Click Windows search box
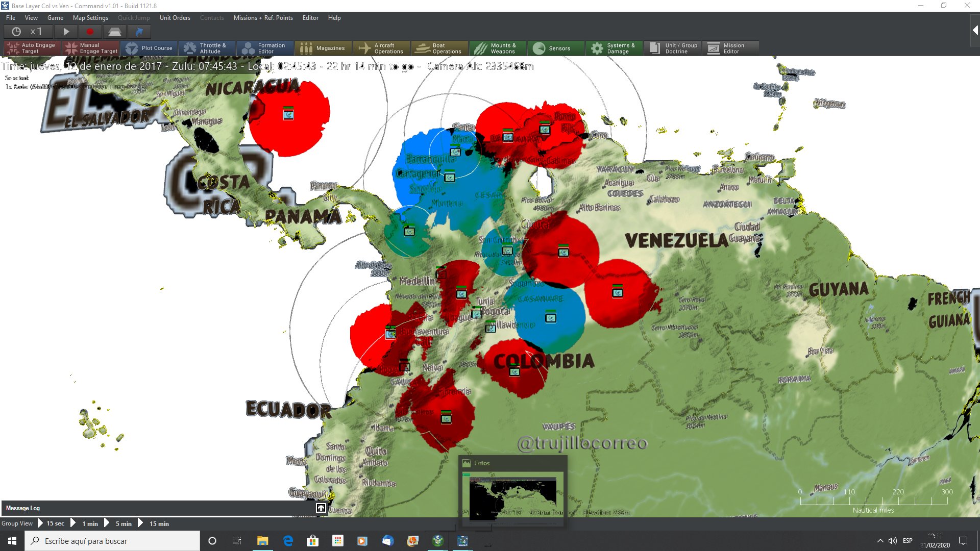Screen dimensions: 980x551 (x=112, y=541)
